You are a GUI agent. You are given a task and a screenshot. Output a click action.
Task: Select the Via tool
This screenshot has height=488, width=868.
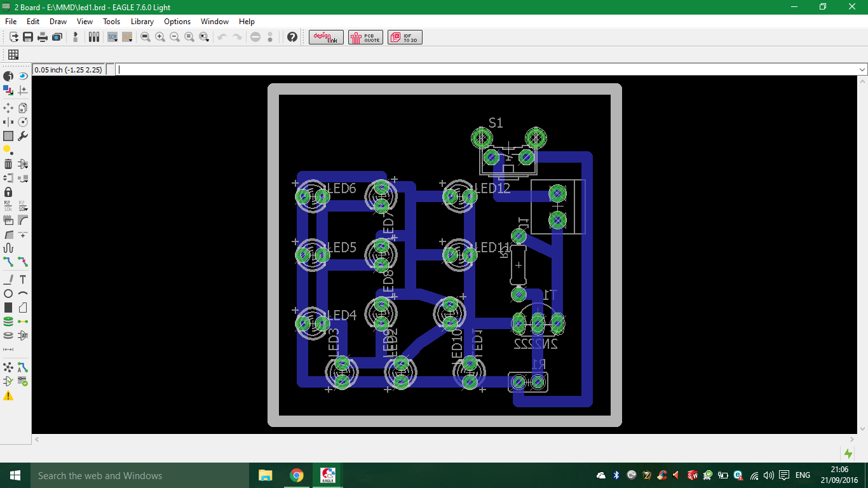click(x=8, y=322)
